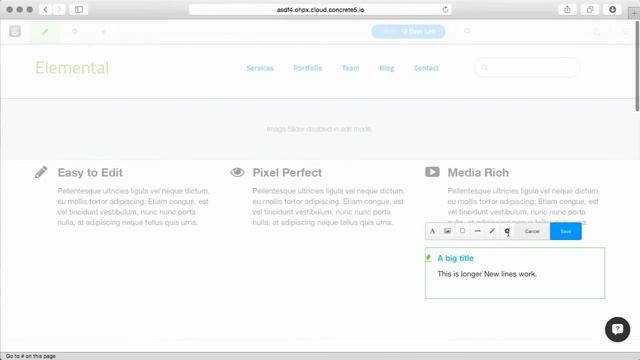
Task: Open page settings gear in concrete5 toolbar
Action: (x=75, y=31)
